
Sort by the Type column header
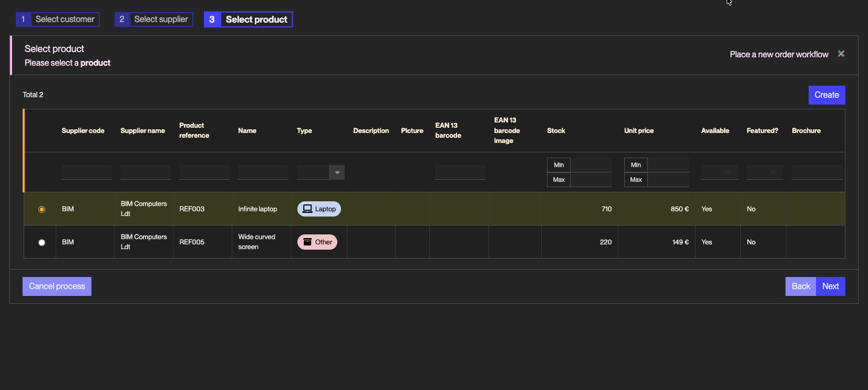click(x=304, y=131)
